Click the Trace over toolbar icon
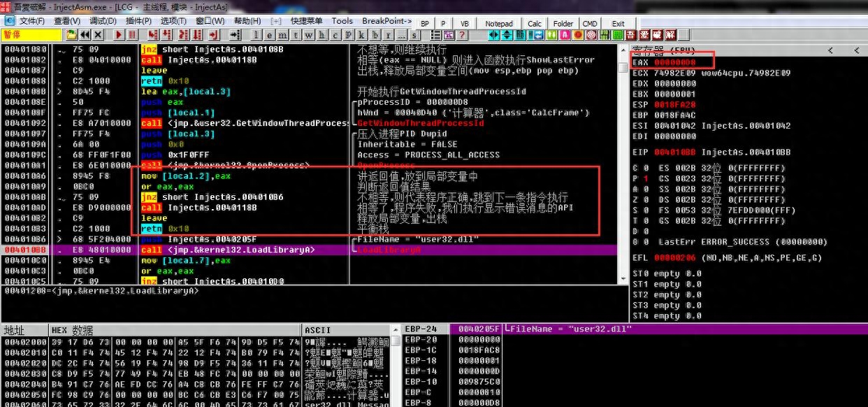This screenshot has height=407, width=868. coord(198,34)
